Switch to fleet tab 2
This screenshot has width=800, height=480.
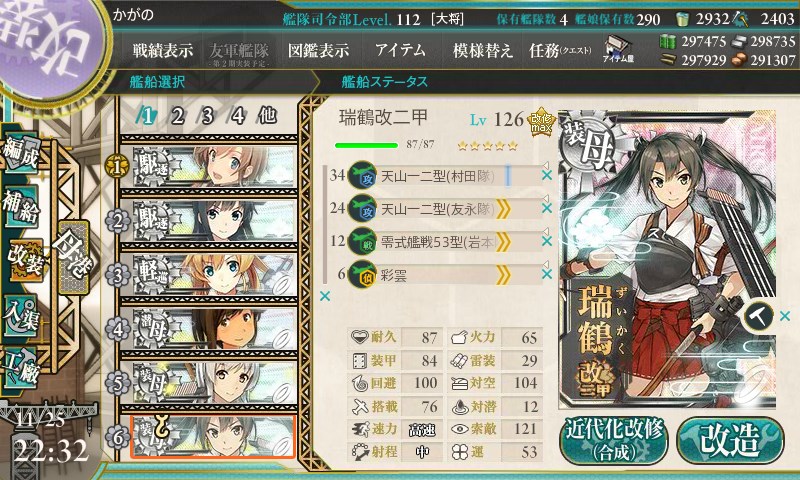point(177,117)
